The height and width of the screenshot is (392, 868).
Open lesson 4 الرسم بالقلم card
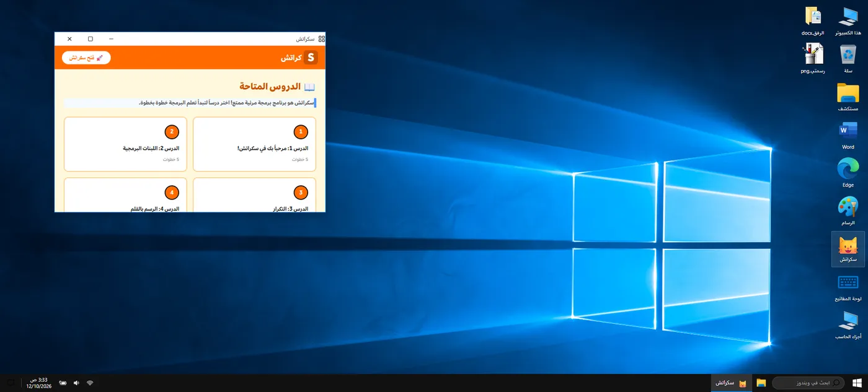126,195
